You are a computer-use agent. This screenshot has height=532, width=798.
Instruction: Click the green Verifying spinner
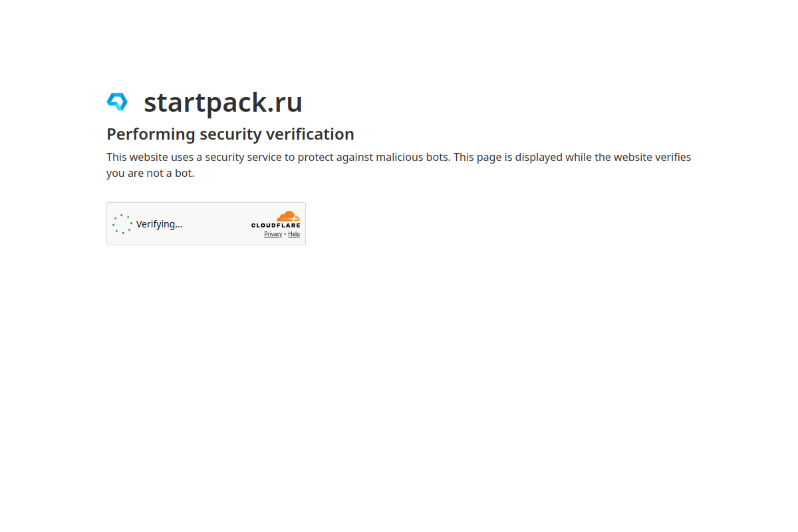122,224
